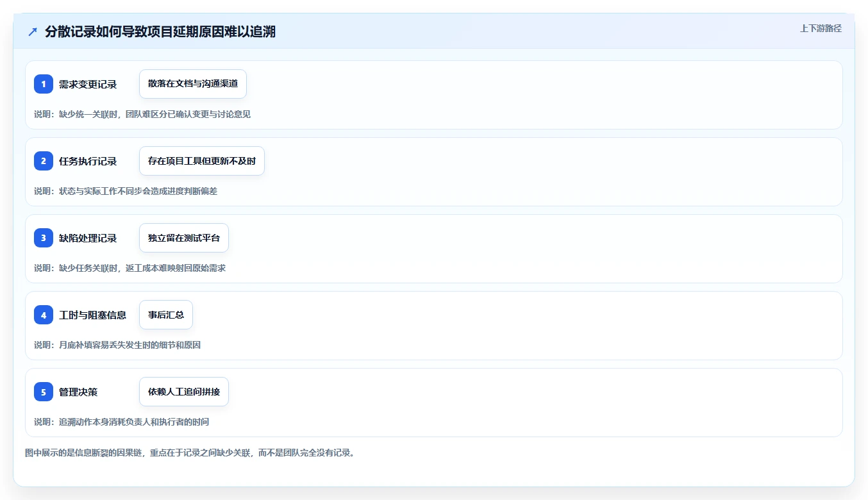Viewport: 868px width, 500px height.
Task: Click the note 追溯动作本身消耗负责人和执行者的时间
Action: [134, 422]
